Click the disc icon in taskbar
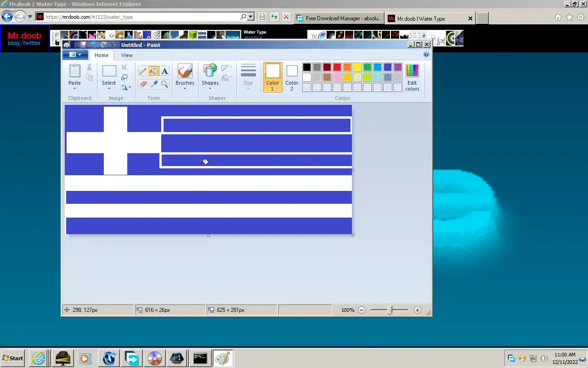 [x=155, y=358]
